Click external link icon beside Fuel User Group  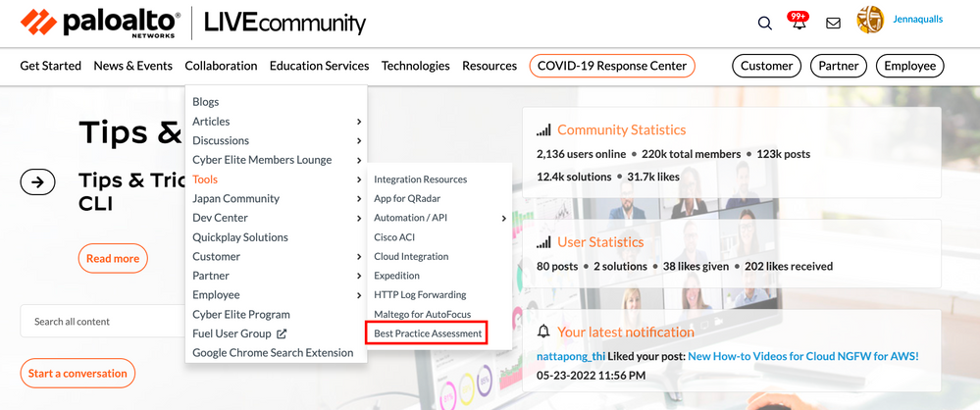point(282,333)
